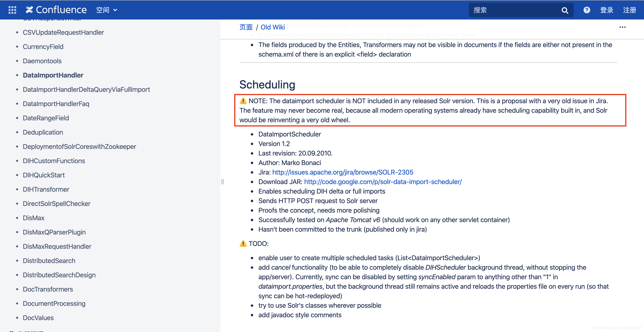Open DateRangeField page
This screenshot has height=332, width=644.
[46, 118]
